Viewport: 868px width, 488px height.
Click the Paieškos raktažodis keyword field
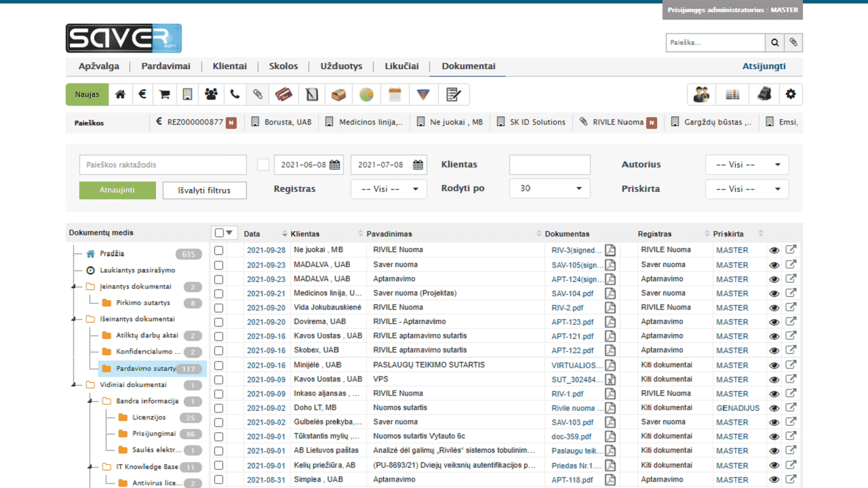163,165
